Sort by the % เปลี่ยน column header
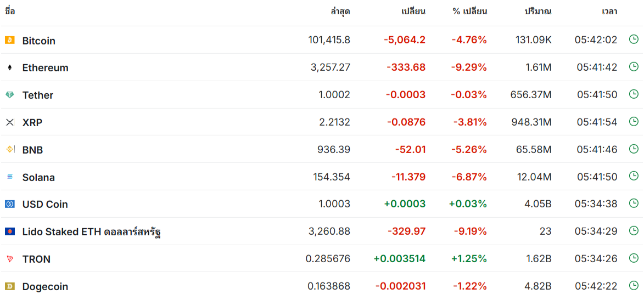This screenshot has height=294, width=644. point(469,12)
